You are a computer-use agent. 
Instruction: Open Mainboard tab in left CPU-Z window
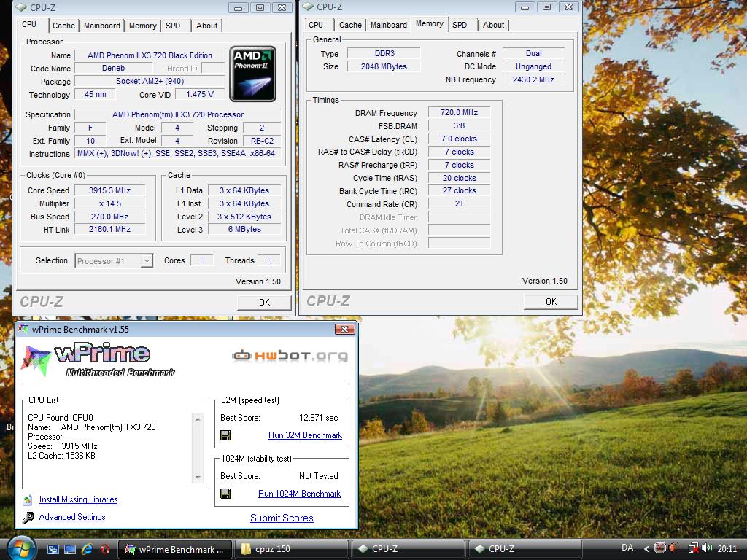(x=102, y=26)
